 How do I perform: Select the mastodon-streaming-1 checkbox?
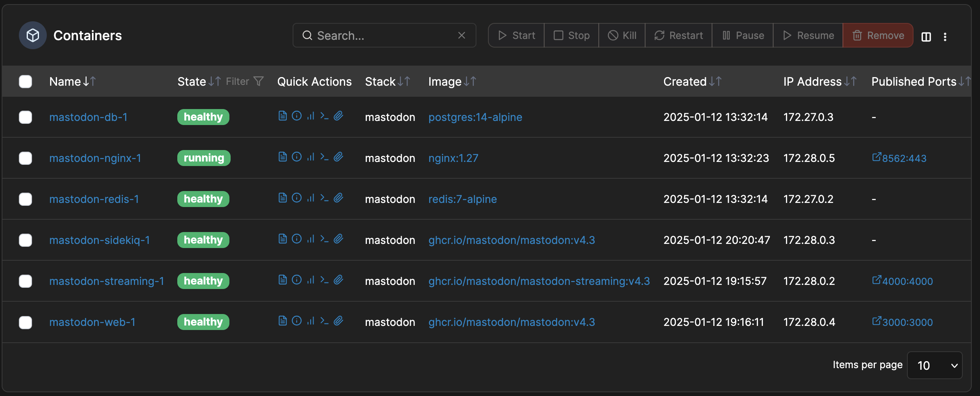click(x=25, y=281)
